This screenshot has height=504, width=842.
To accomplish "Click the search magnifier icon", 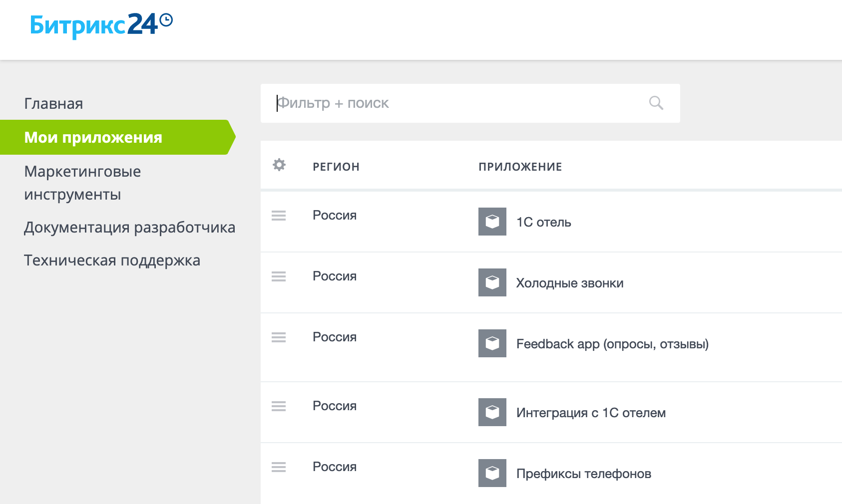I will (x=656, y=103).
